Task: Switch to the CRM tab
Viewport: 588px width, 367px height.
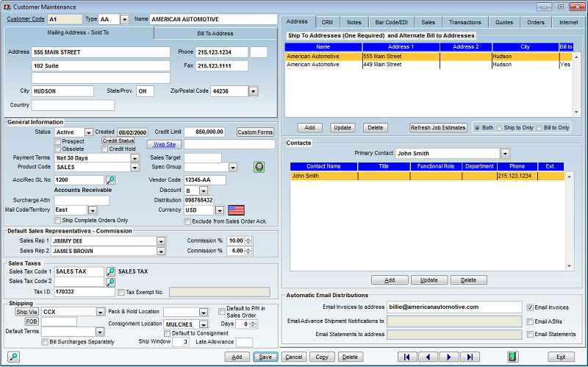Action: point(327,23)
